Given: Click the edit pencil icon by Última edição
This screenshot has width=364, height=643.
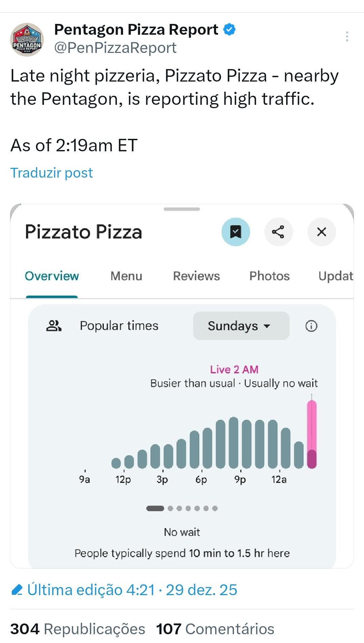Looking at the screenshot, I should pos(17,590).
